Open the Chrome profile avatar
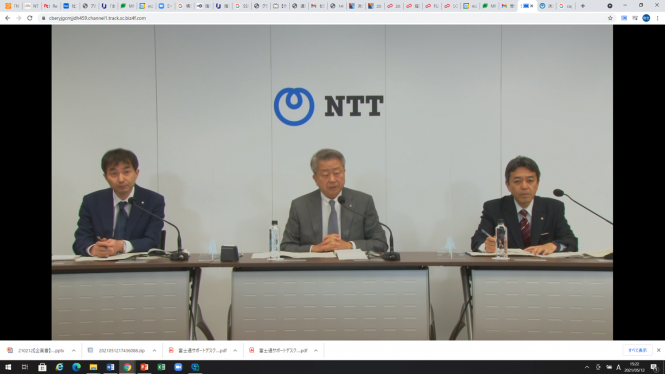This screenshot has height=374, width=665. click(646, 18)
